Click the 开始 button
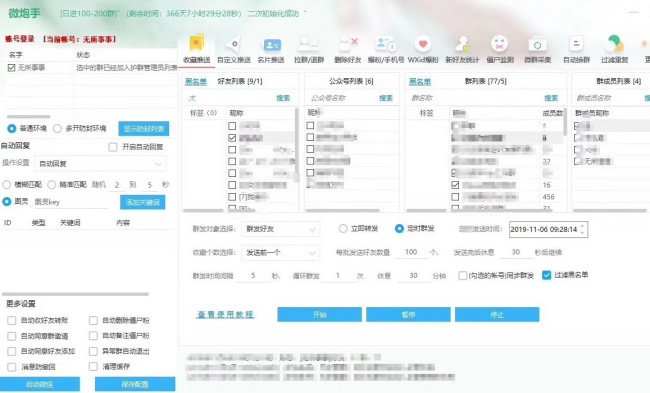650x393 pixels. coord(320,315)
